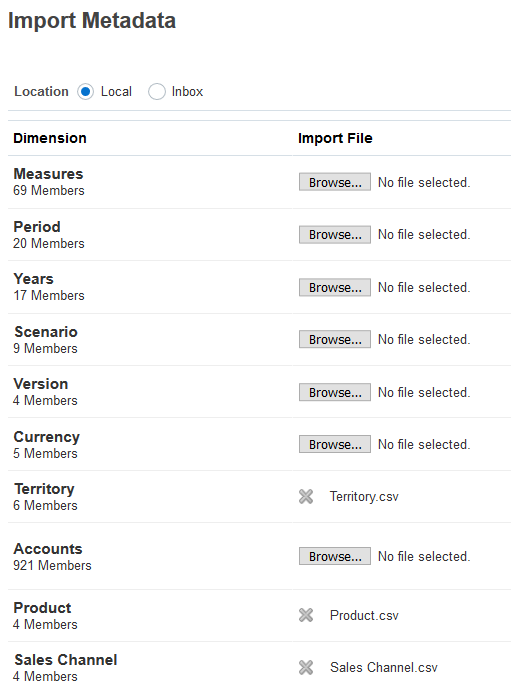Select the Local location radio button
The width and height of the screenshot is (511, 692).
tap(86, 92)
